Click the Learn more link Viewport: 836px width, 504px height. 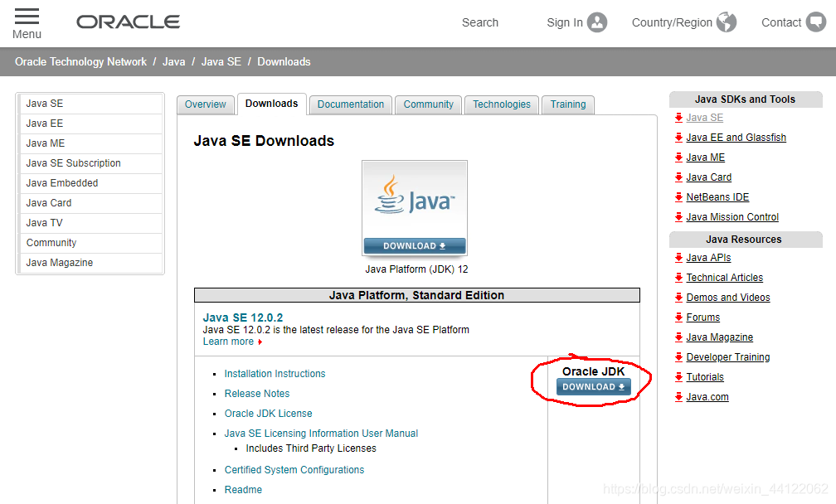[x=228, y=342]
